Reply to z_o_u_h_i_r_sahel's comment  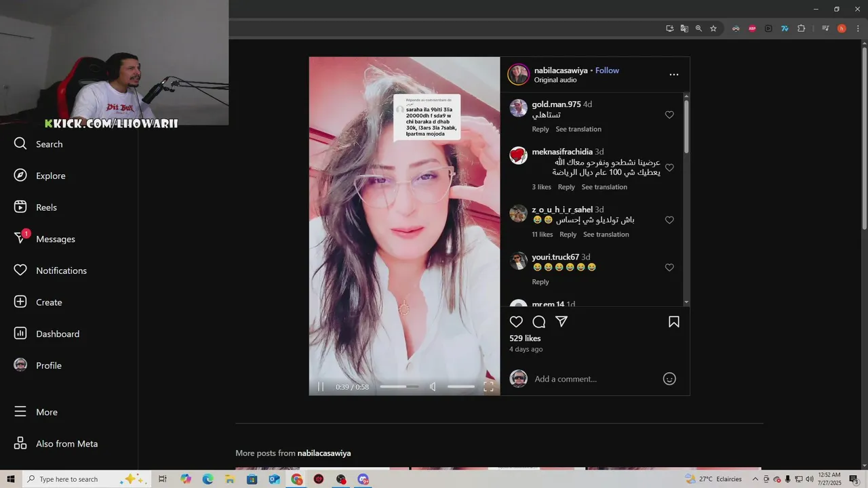pyautogui.click(x=568, y=235)
